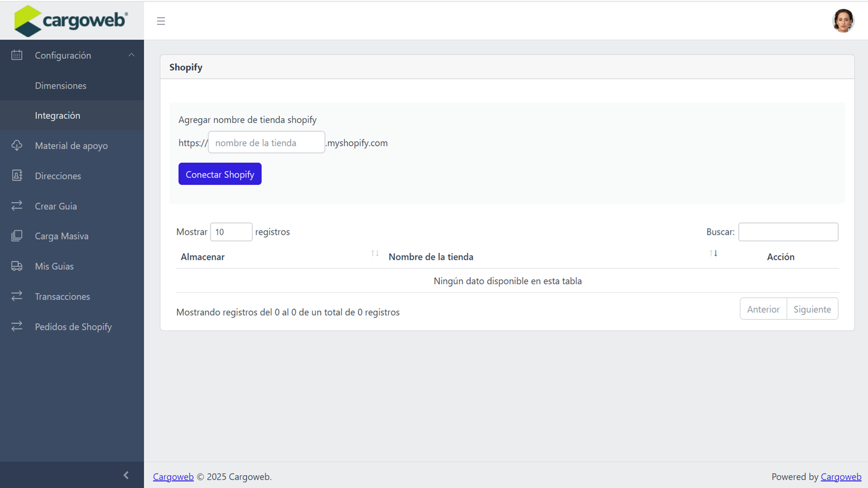
Task: Open the user avatar profile menu
Action: [843, 21]
